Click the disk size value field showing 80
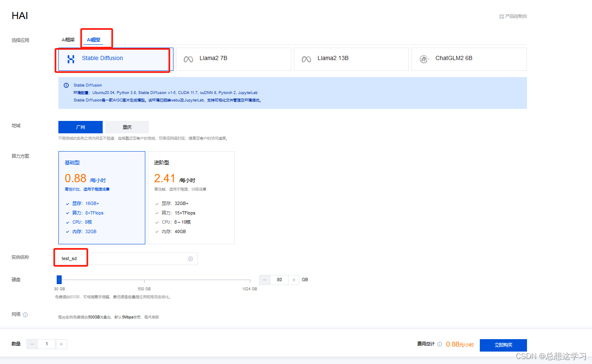 point(279,280)
